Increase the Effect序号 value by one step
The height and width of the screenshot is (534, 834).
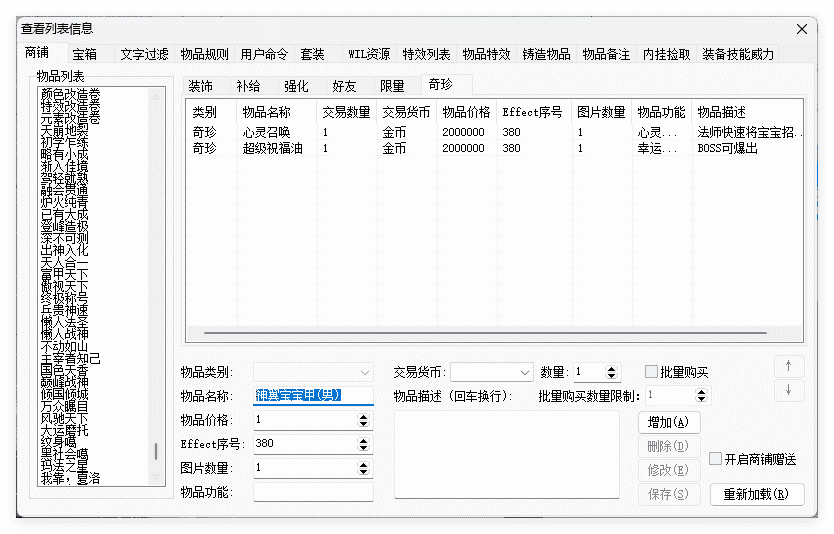363,441
